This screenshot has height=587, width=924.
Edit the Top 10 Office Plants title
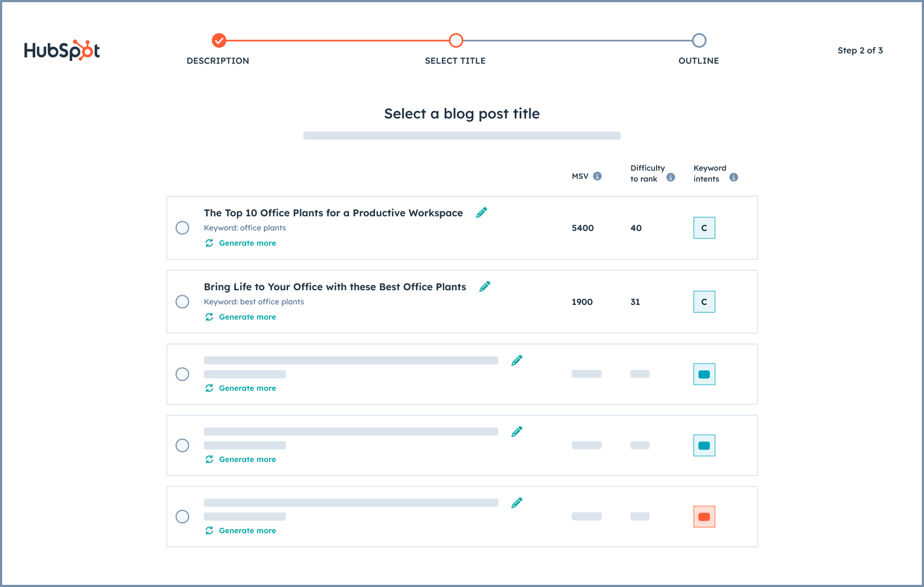tap(481, 213)
